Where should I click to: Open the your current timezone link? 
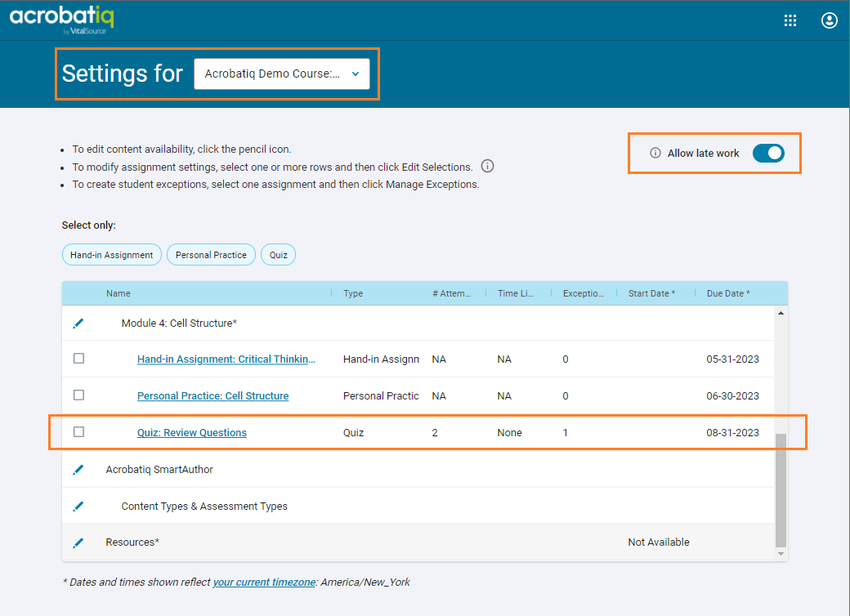tap(264, 583)
